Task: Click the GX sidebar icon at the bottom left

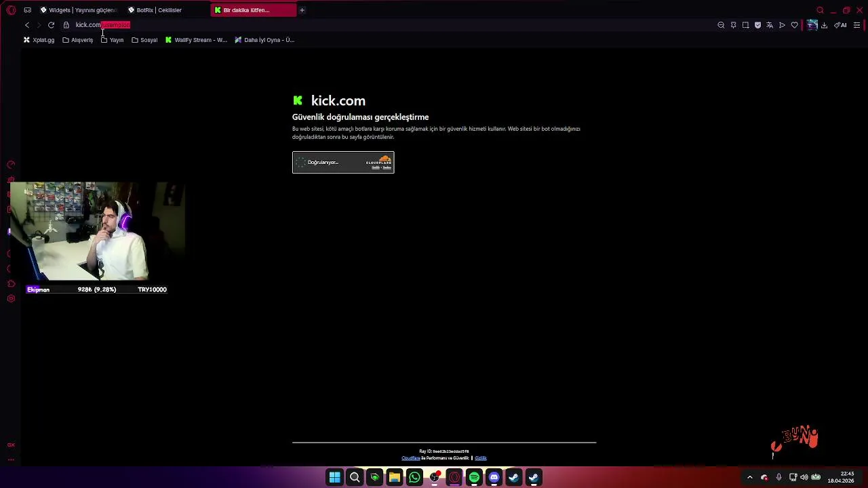Action: (x=11, y=445)
